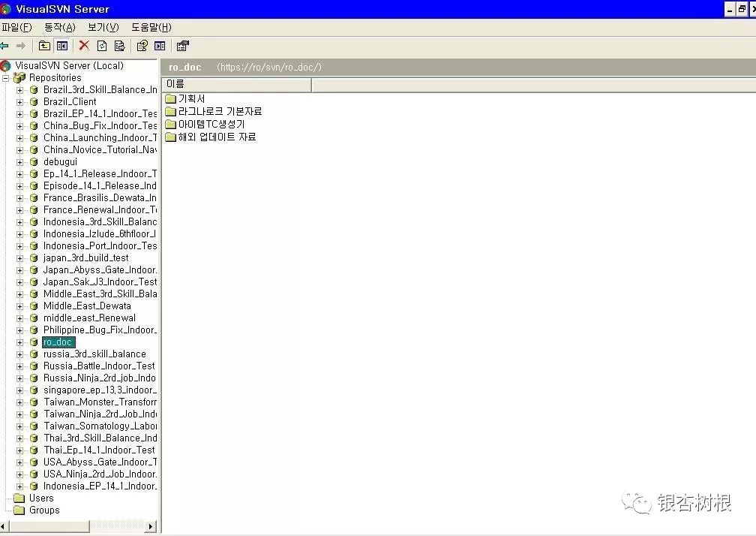The image size is (756, 536).
Task: Toggle the Show/Hide Console Tree toolbar icon
Action: tap(62, 46)
